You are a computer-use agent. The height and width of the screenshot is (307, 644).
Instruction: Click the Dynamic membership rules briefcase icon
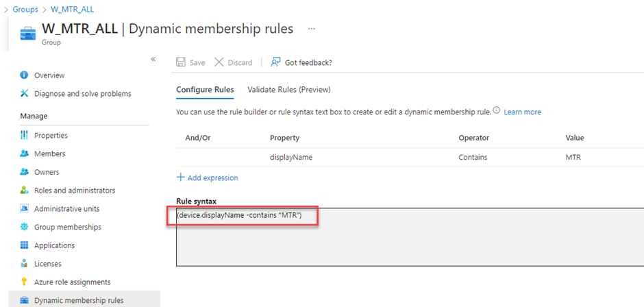coord(24,300)
